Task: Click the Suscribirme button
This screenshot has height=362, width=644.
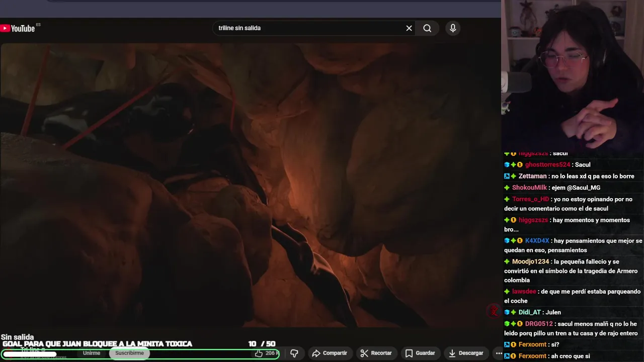Action: point(129,353)
